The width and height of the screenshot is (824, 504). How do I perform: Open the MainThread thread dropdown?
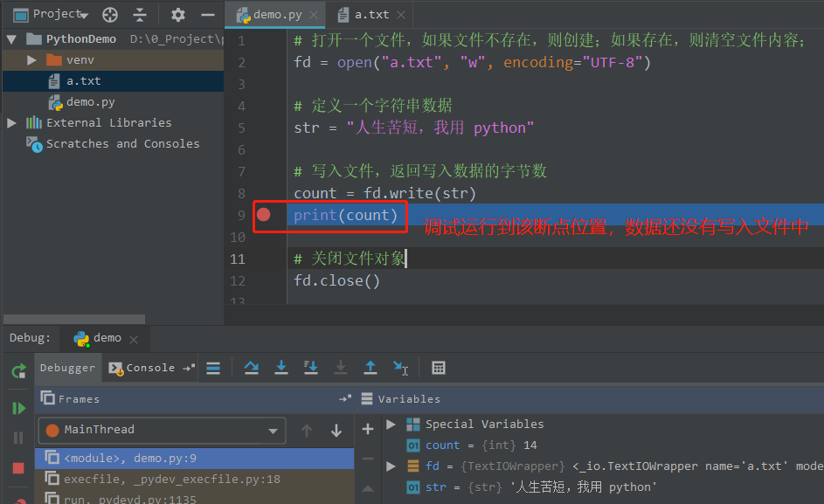[273, 430]
